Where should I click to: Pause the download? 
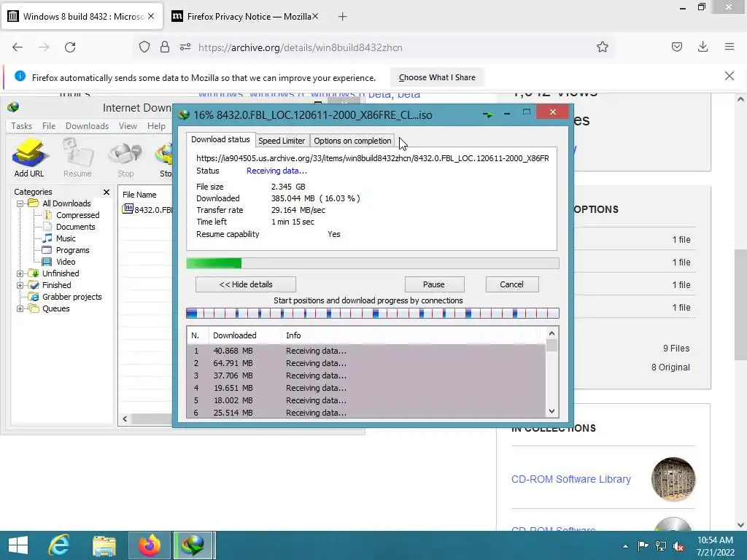coord(433,284)
